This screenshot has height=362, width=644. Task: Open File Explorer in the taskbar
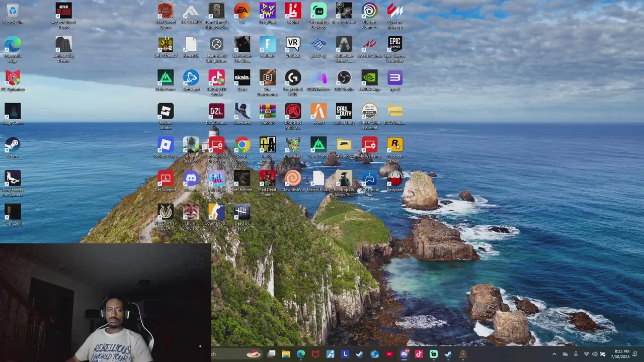[286, 354]
